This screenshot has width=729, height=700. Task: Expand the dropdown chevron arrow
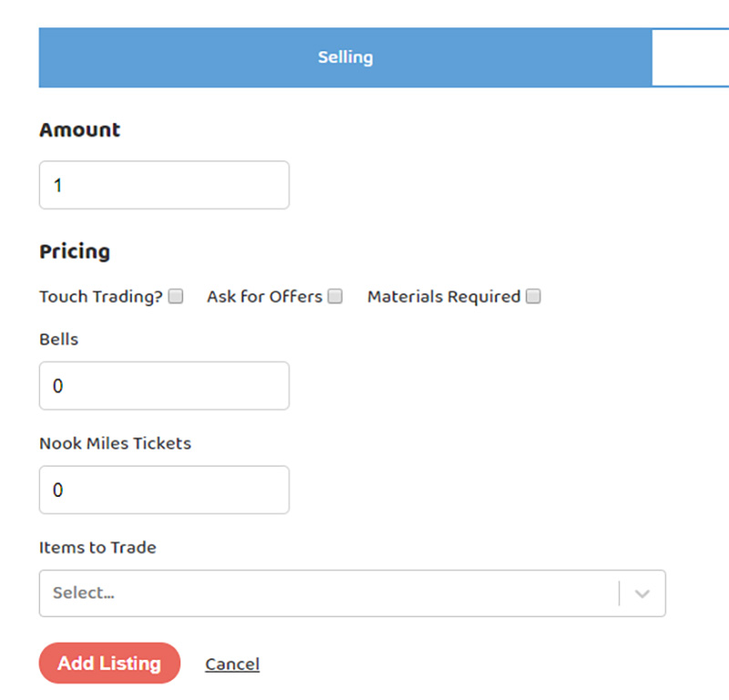point(642,593)
